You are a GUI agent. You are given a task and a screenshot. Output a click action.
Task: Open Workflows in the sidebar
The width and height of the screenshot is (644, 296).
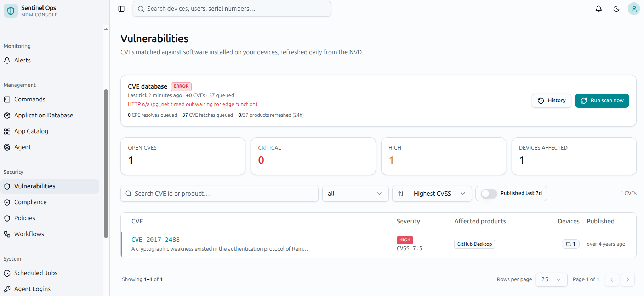(x=50, y=234)
